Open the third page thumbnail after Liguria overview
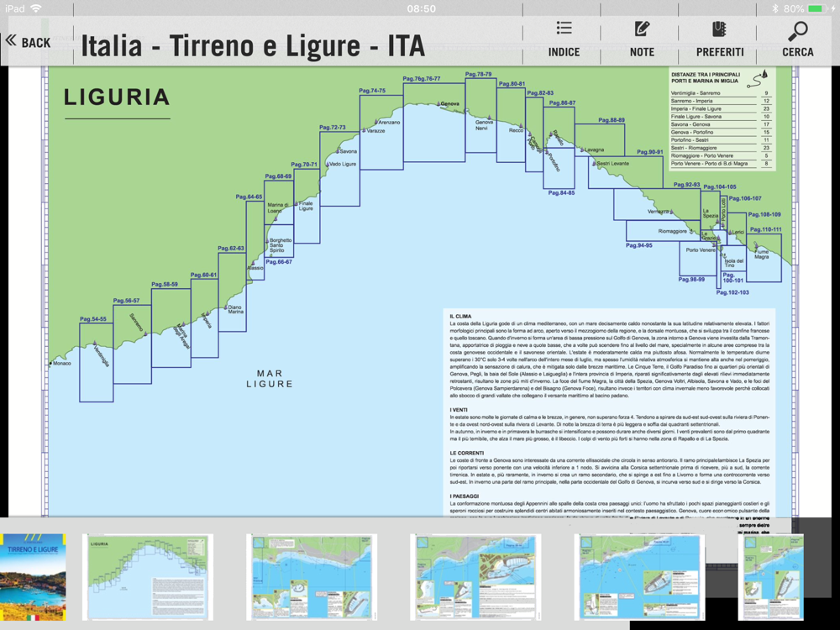This screenshot has width=840, height=630. click(312, 577)
